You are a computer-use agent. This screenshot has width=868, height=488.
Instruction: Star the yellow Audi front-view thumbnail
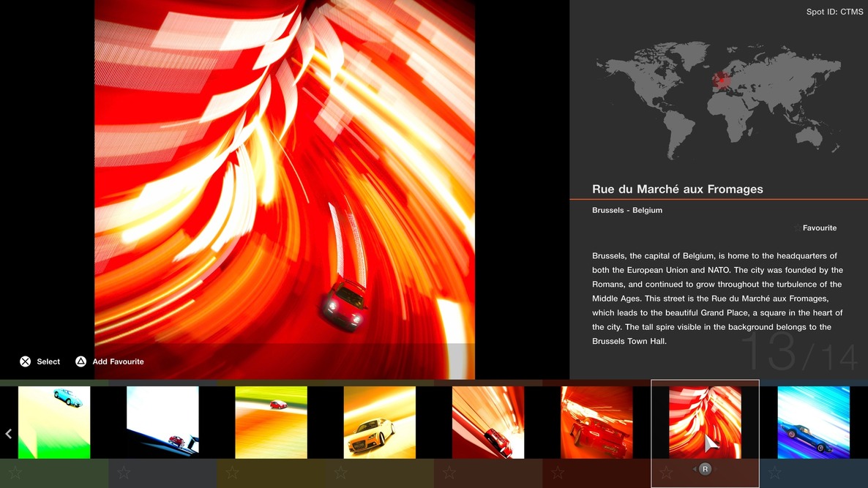tap(340, 473)
